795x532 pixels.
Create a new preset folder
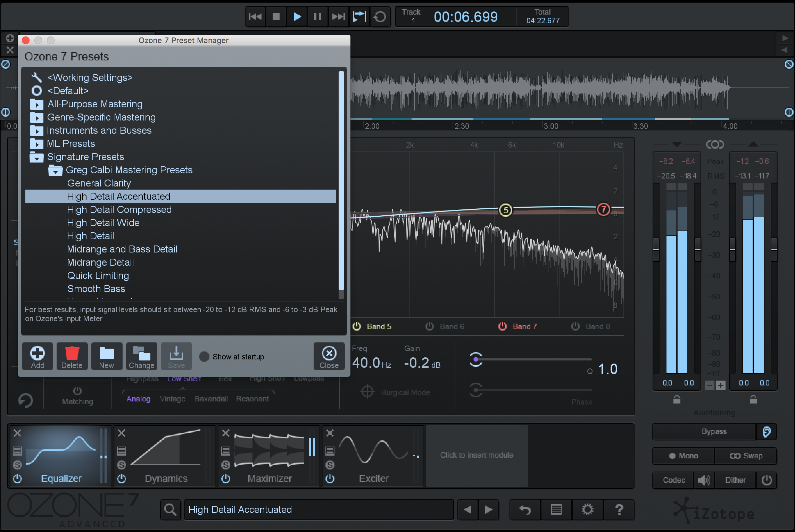coord(107,357)
